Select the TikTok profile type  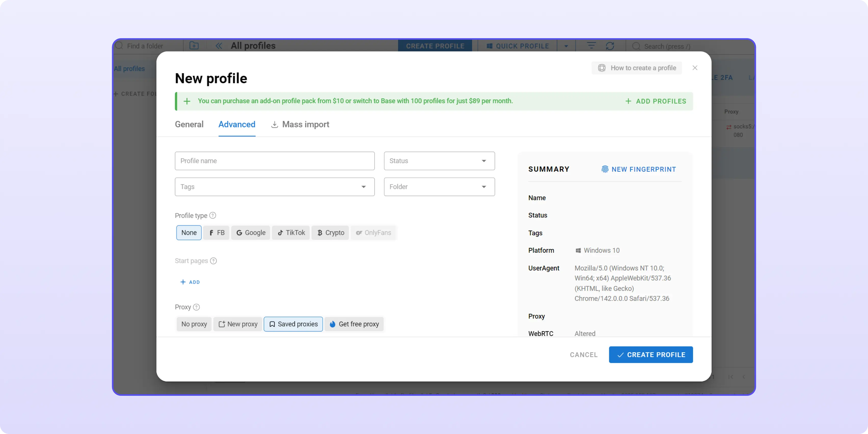[291, 233]
